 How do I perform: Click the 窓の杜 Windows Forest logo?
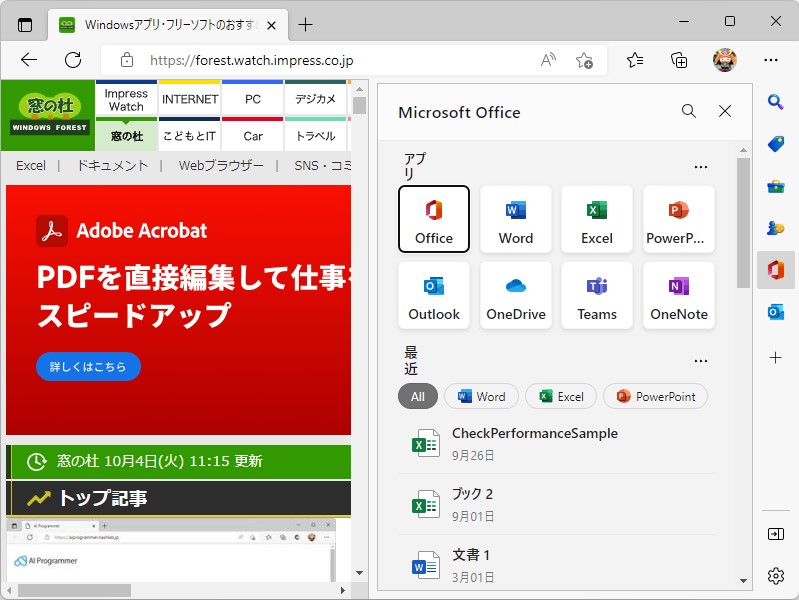coord(48,115)
